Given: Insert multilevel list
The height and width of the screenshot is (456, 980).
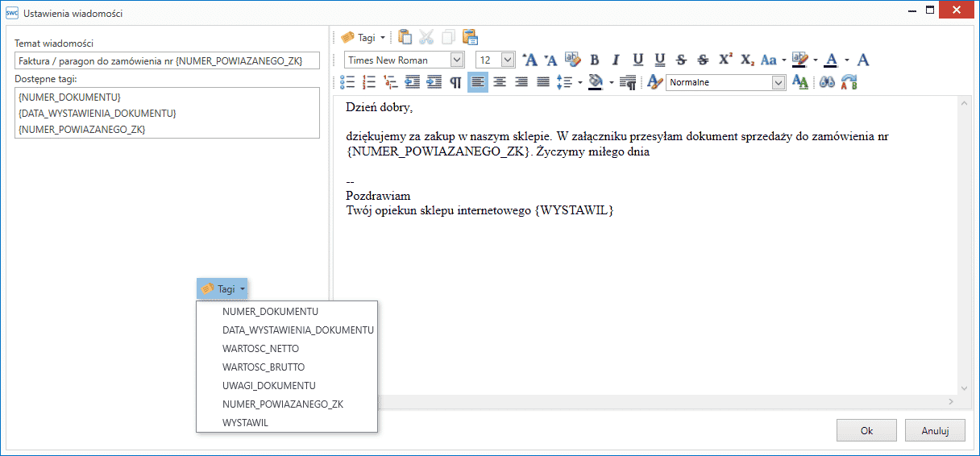Looking at the screenshot, I should tap(391, 82).
